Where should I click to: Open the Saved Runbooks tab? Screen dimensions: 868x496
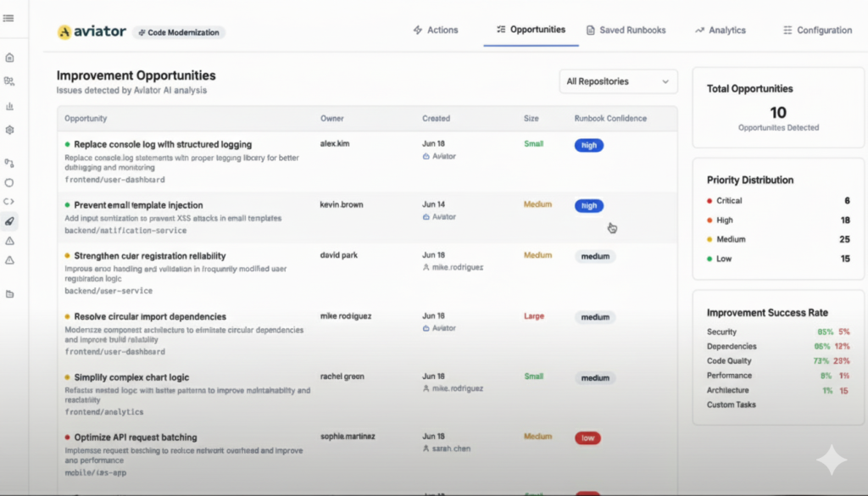626,30
